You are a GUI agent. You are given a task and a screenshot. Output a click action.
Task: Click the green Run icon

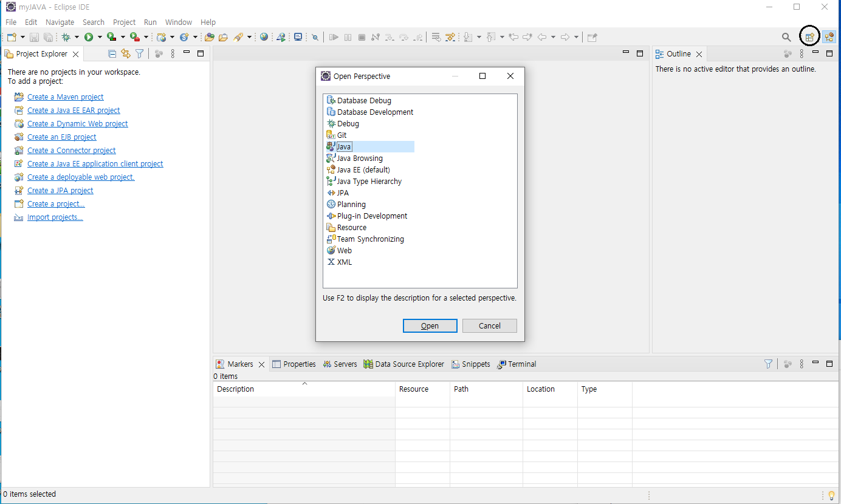pos(89,37)
